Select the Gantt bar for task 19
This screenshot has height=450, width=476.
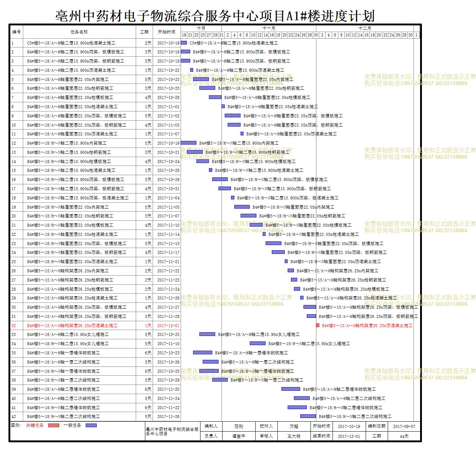[x=242, y=207]
